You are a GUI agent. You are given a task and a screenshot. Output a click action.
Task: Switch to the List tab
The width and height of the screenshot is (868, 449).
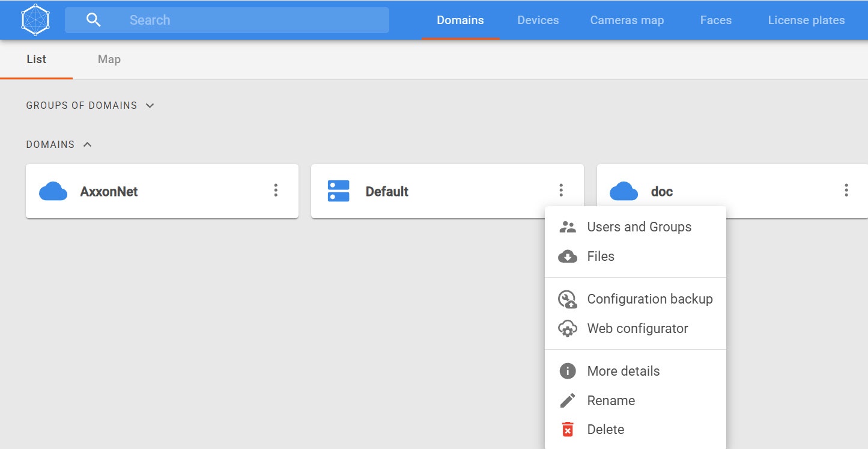[36, 60]
